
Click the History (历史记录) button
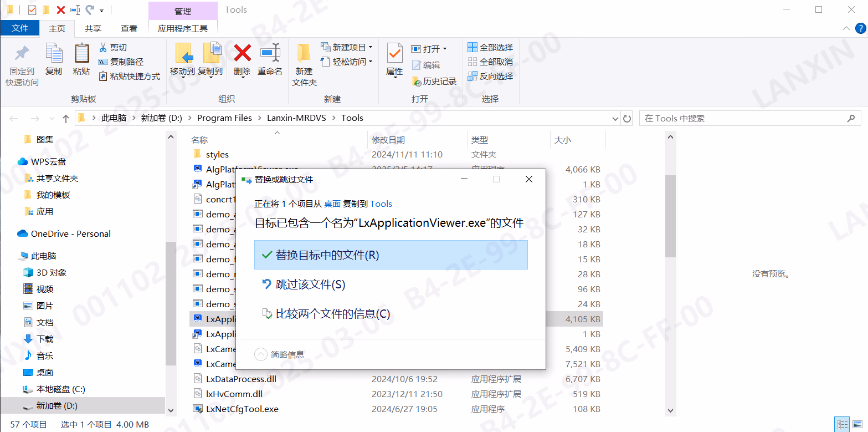coord(434,82)
